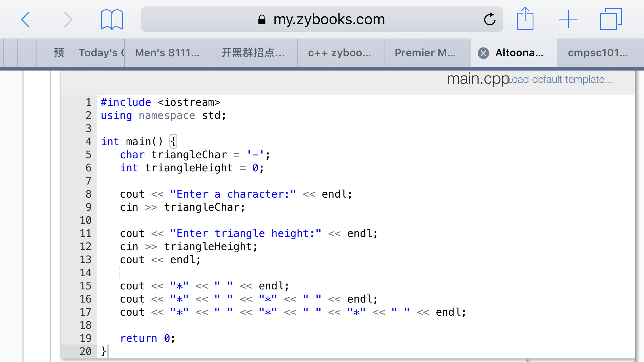Show all tabs overview icon

[x=611, y=20]
